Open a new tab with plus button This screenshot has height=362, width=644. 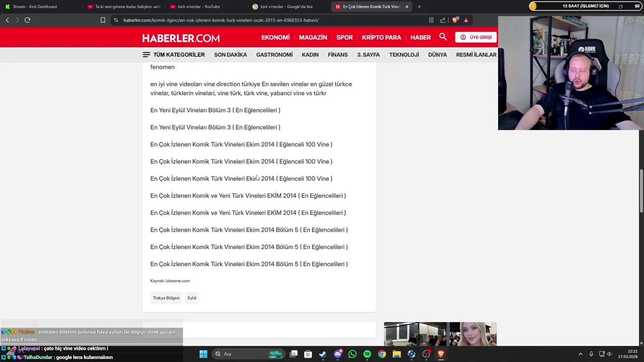click(x=419, y=7)
